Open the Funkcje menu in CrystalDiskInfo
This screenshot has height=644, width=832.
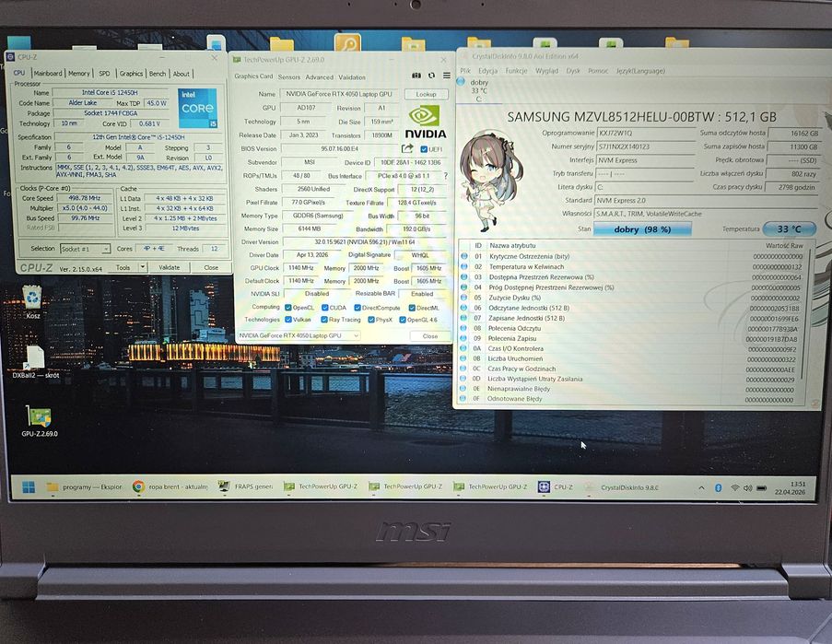(516, 71)
